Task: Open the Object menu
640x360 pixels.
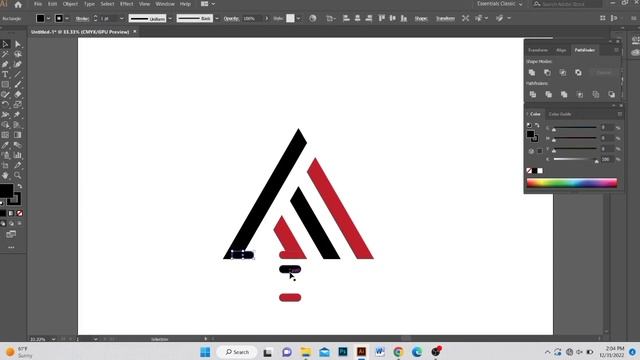Action: pos(70,4)
